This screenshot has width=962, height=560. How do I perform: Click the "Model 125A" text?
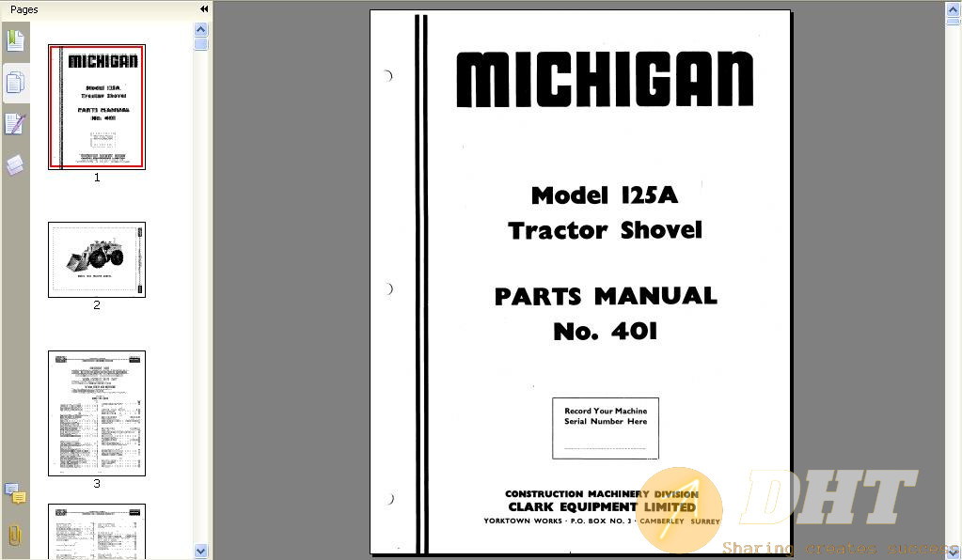[x=605, y=195]
